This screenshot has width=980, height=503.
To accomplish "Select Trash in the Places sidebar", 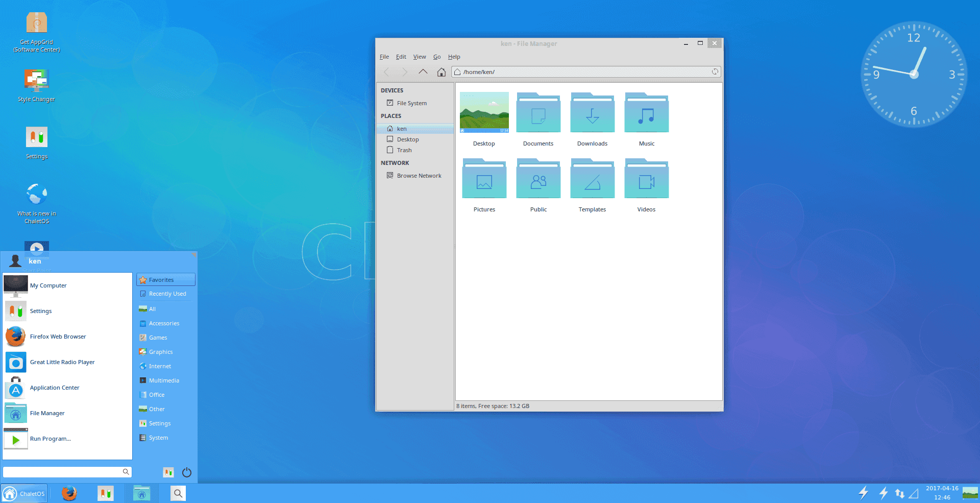I will click(x=404, y=150).
